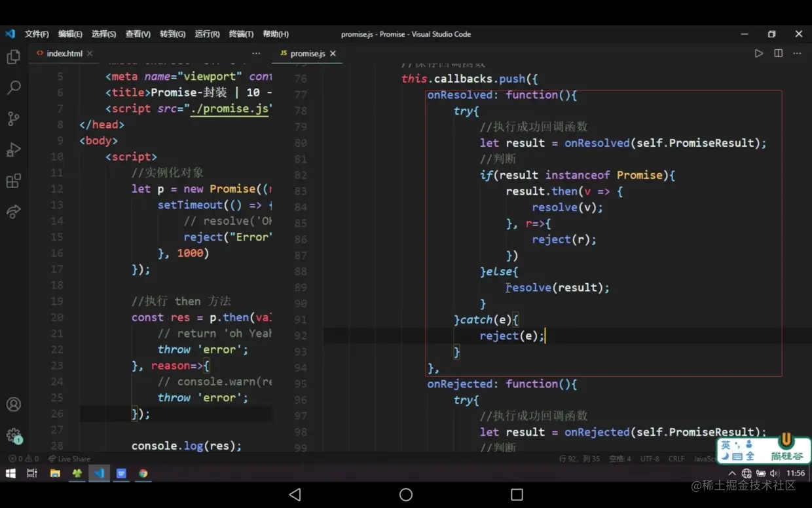The image size is (812, 508).
Task: Close the index.html tab
Action: [90, 53]
